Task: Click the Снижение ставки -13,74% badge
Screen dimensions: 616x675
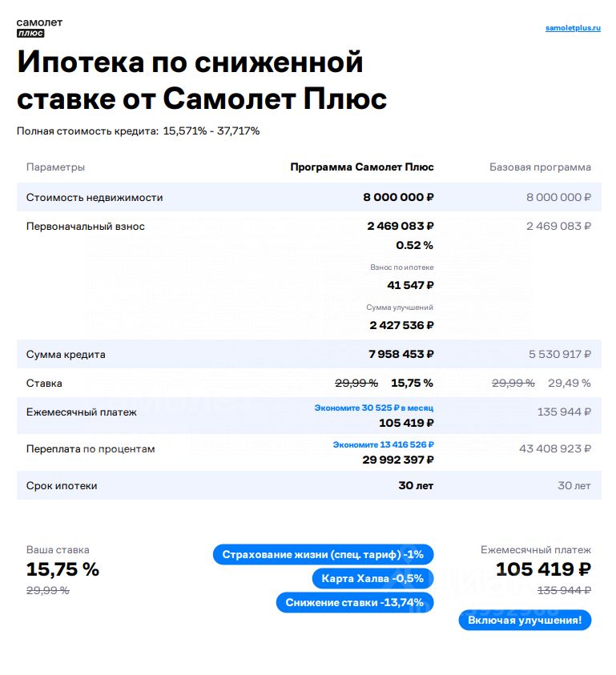Action: pos(355,602)
